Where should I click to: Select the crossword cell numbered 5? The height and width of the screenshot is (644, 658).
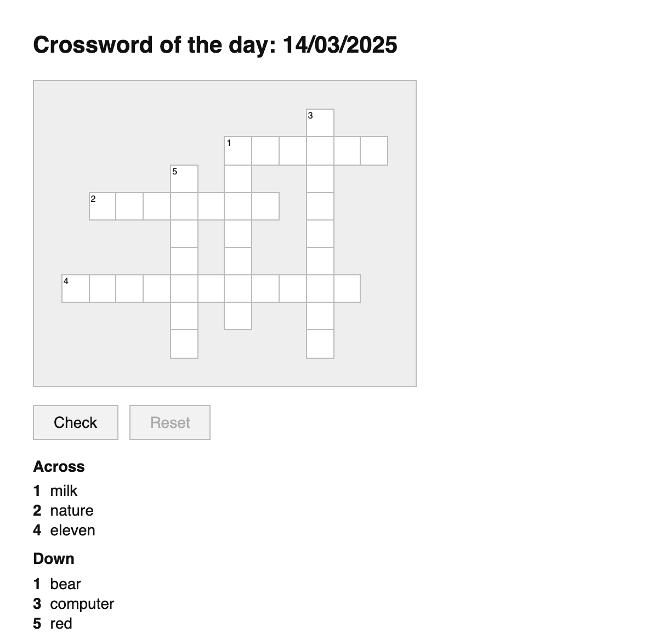point(184,179)
